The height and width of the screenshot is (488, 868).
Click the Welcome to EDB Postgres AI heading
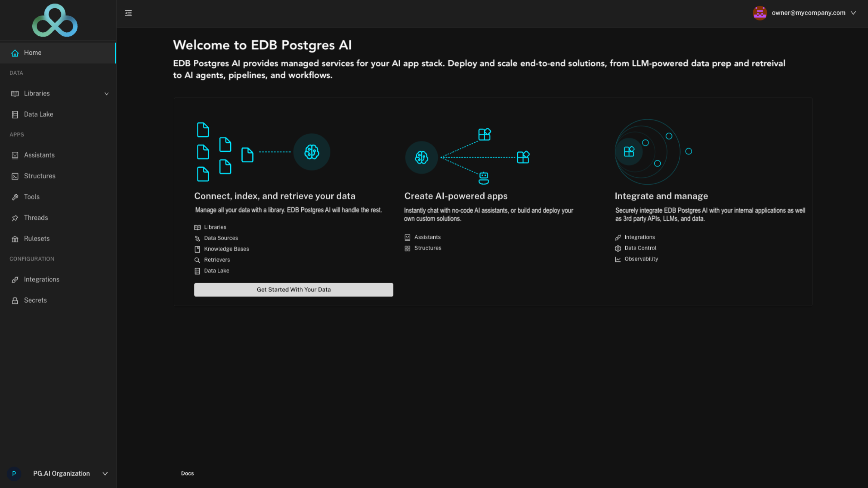[x=262, y=45]
